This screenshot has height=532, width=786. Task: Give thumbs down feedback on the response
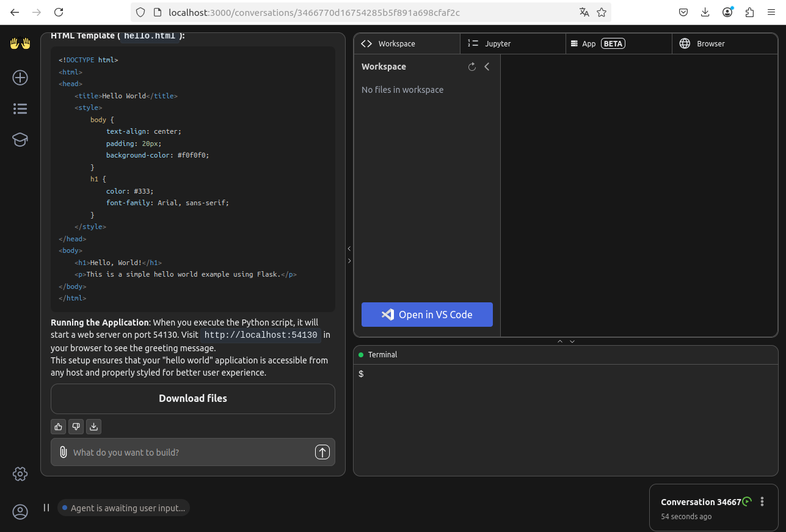76,426
